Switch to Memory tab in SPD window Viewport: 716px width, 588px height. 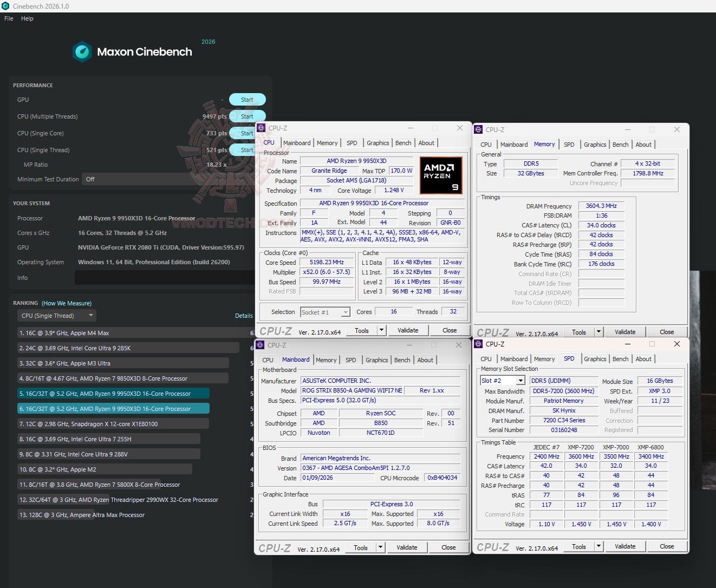pos(544,359)
